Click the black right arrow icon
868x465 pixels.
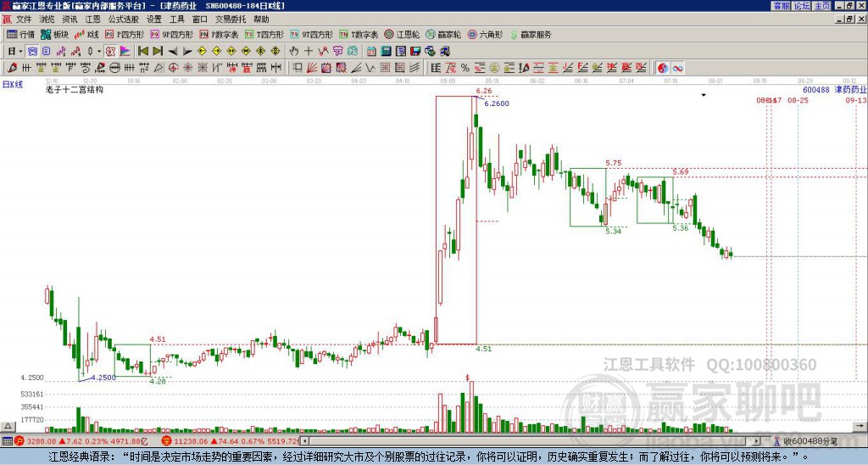coord(187,52)
